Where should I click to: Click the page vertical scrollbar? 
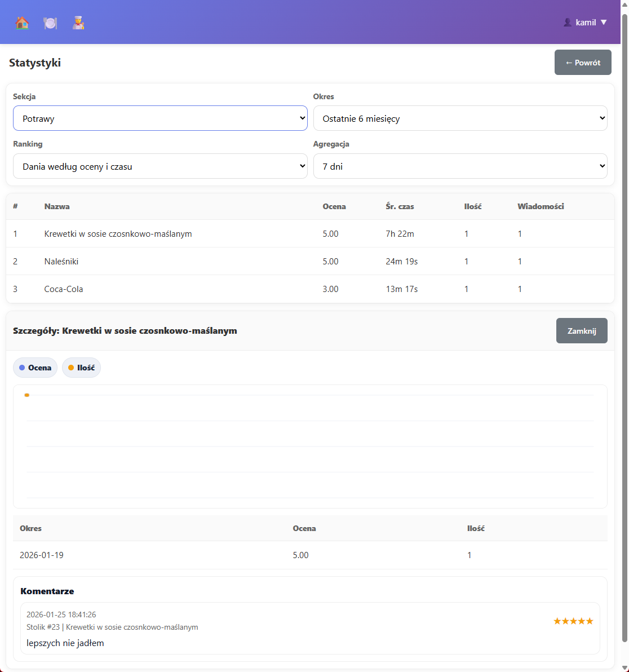point(624,327)
